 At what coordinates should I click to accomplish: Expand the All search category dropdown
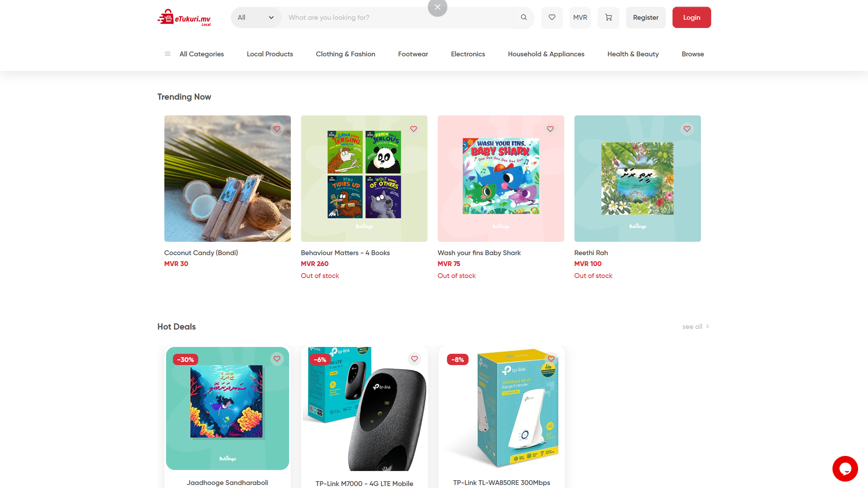click(256, 17)
